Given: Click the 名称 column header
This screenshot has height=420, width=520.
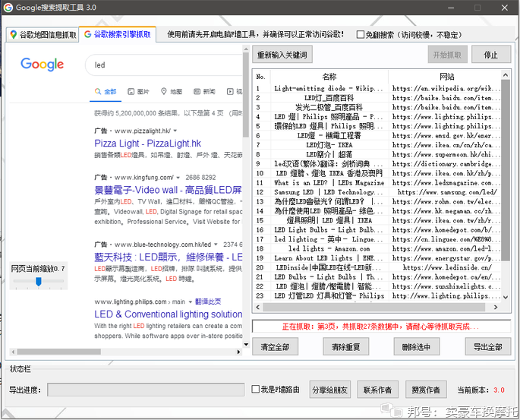Looking at the screenshot, I should (329, 77).
